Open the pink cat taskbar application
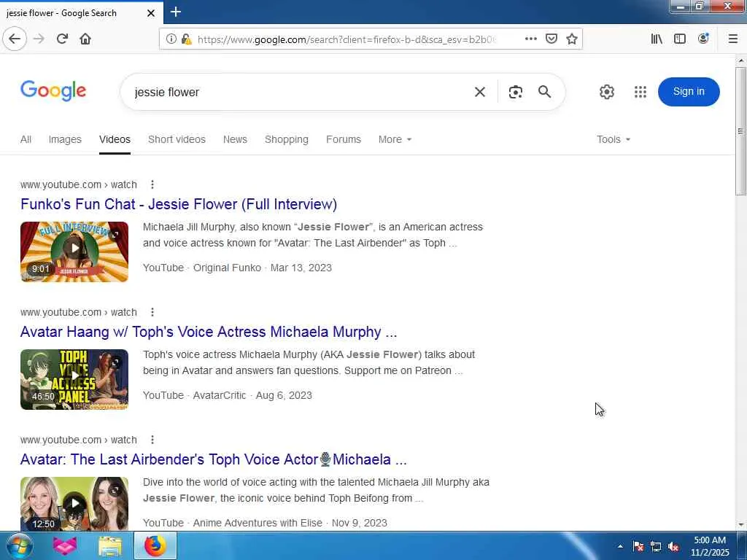 click(x=65, y=546)
